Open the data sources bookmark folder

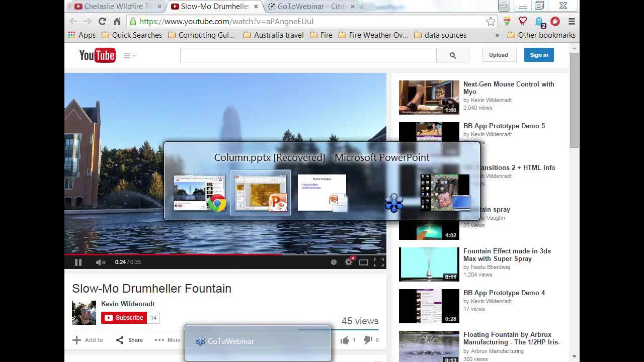[x=440, y=35]
